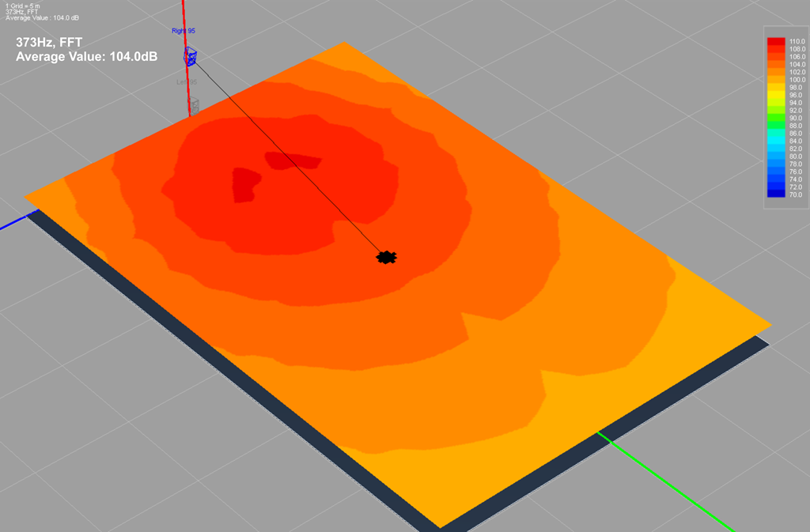This screenshot has height=532, width=810.
Task: Pick the 90.0 dB green legend swatch
Action: [x=776, y=118]
